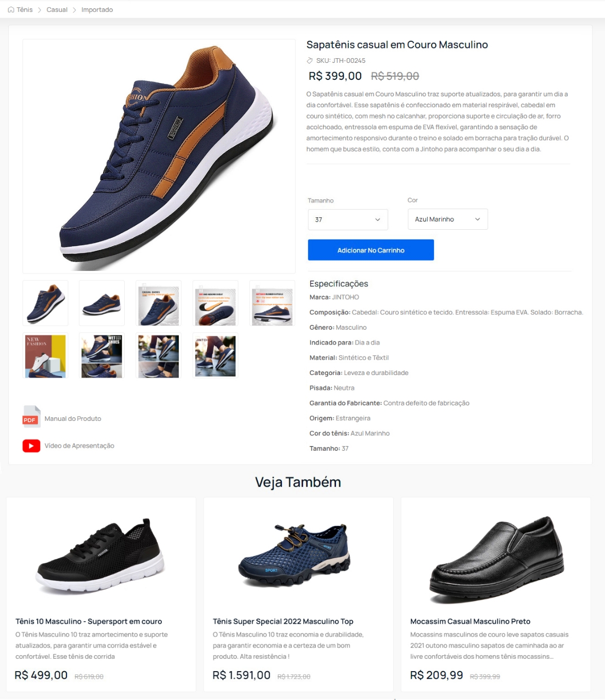Click the Adicionar No Carrinho button

pos(371,250)
